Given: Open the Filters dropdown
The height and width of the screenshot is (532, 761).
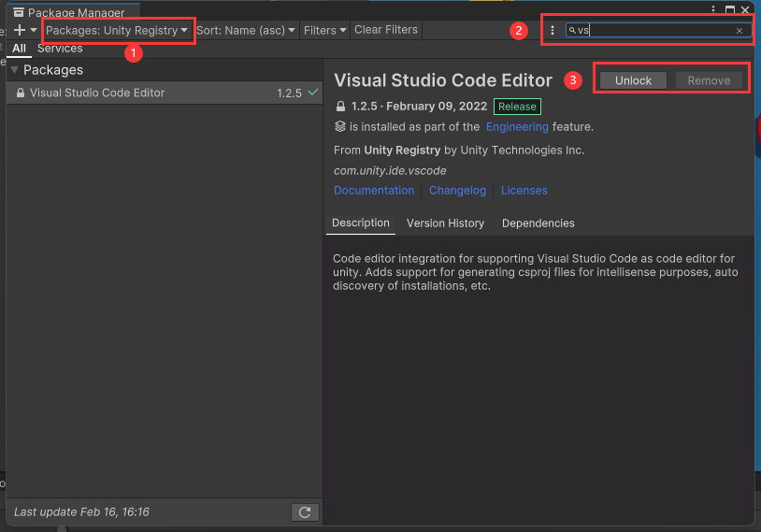Looking at the screenshot, I should click(x=324, y=30).
